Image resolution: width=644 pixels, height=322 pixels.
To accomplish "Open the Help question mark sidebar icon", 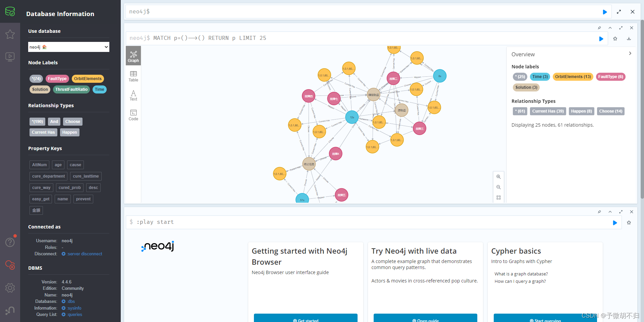I will (x=10, y=242).
